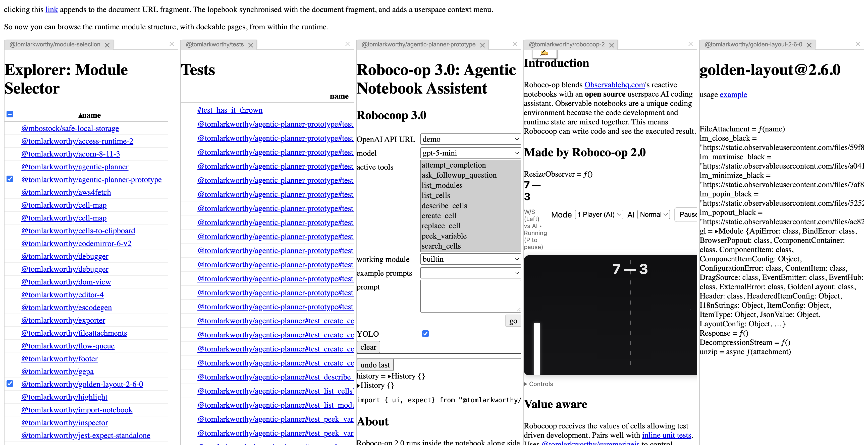Switch to the @tomlarkworthy/tests tab
The image size is (868, 445).
215,44
